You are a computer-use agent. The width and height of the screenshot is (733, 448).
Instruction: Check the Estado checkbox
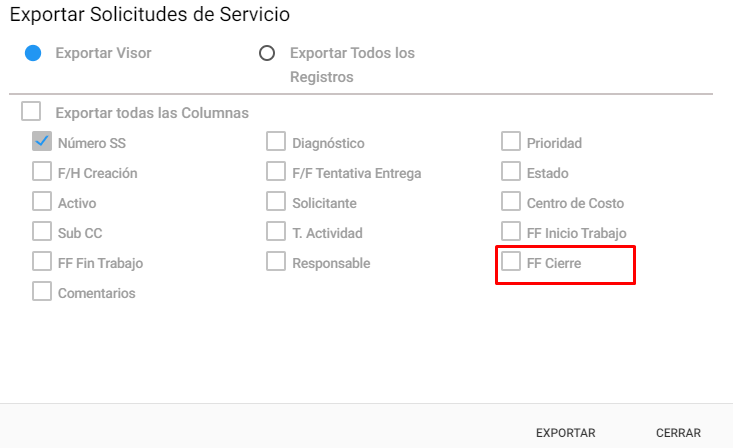coord(511,171)
